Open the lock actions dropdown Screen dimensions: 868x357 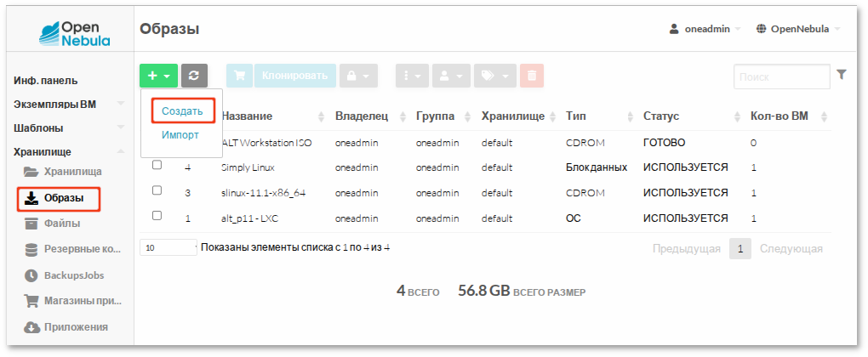point(358,76)
